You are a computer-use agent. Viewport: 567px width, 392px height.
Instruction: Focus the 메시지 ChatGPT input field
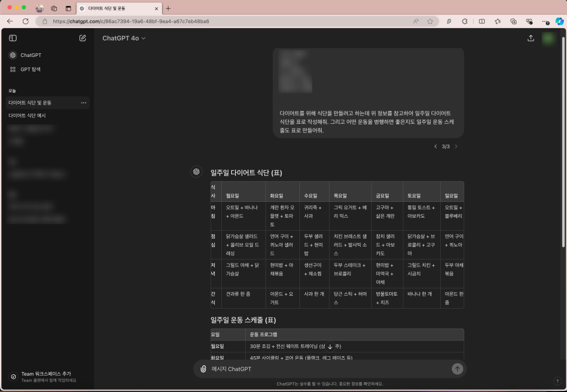coord(329,369)
